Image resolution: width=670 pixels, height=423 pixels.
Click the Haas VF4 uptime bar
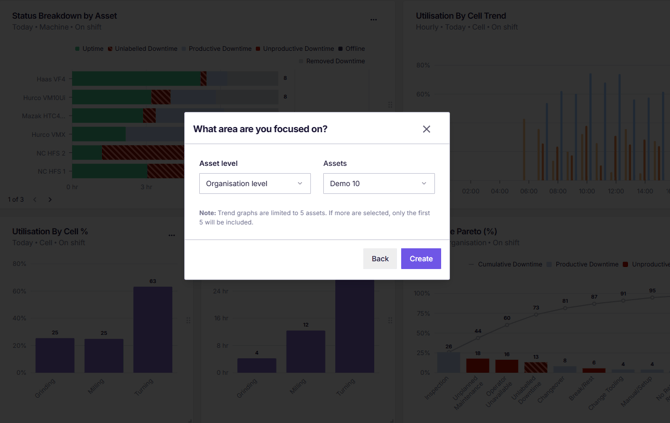[136, 79]
